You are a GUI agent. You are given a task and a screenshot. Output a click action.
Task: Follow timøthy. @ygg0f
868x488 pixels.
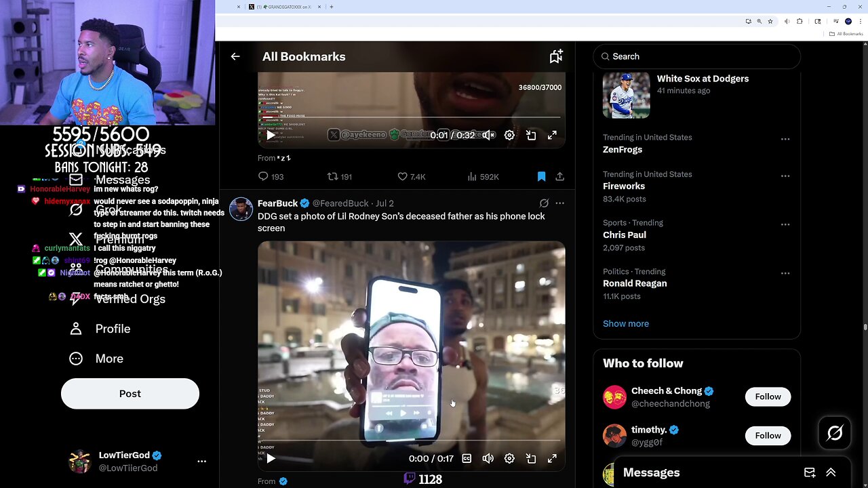[x=768, y=436]
